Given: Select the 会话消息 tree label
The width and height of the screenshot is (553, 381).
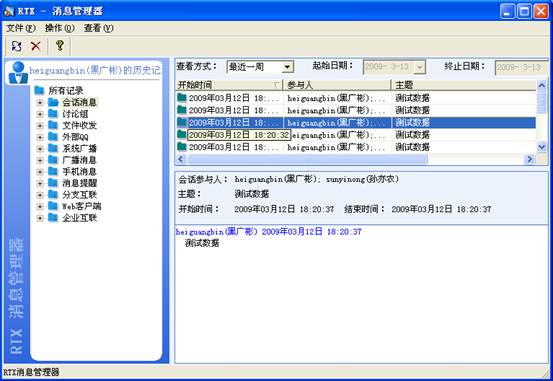Looking at the screenshot, I should (79, 102).
